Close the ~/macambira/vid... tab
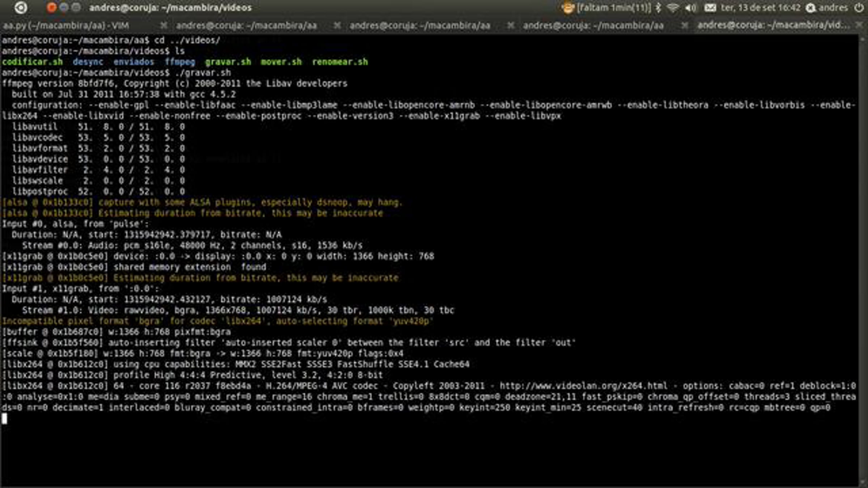 [x=859, y=25]
